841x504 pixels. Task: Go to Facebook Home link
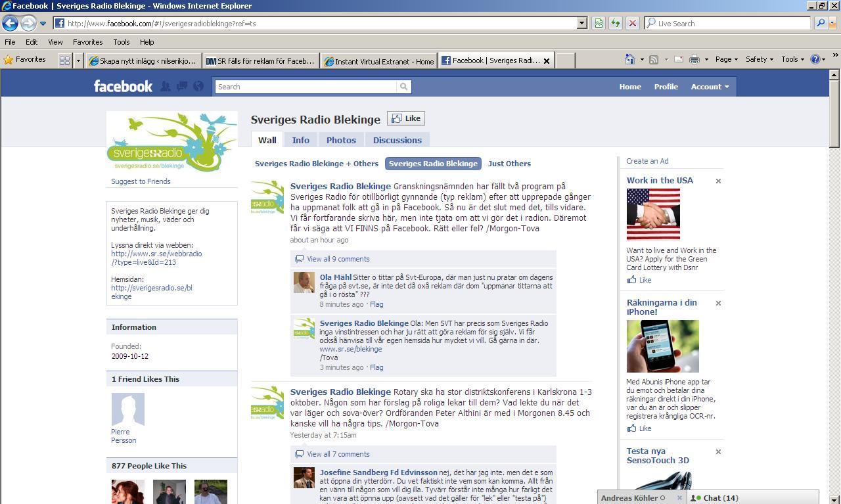630,87
